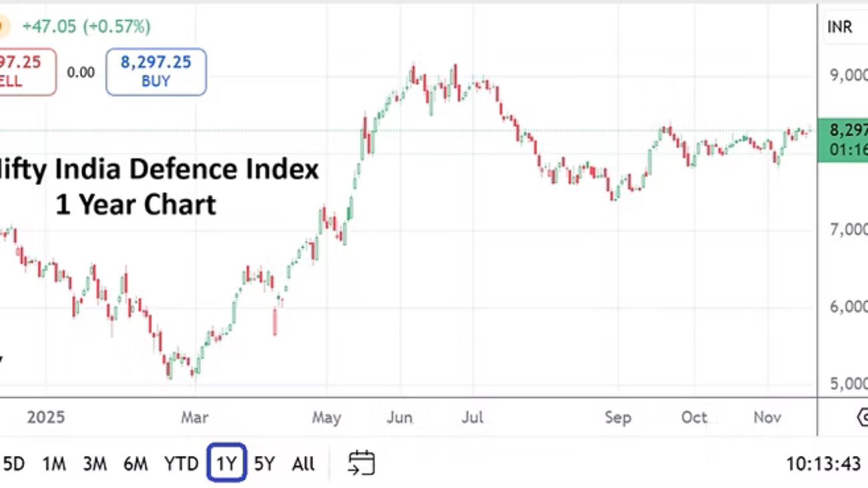Open the INR currency selector
This screenshot has width=868, height=488.
click(x=840, y=27)
